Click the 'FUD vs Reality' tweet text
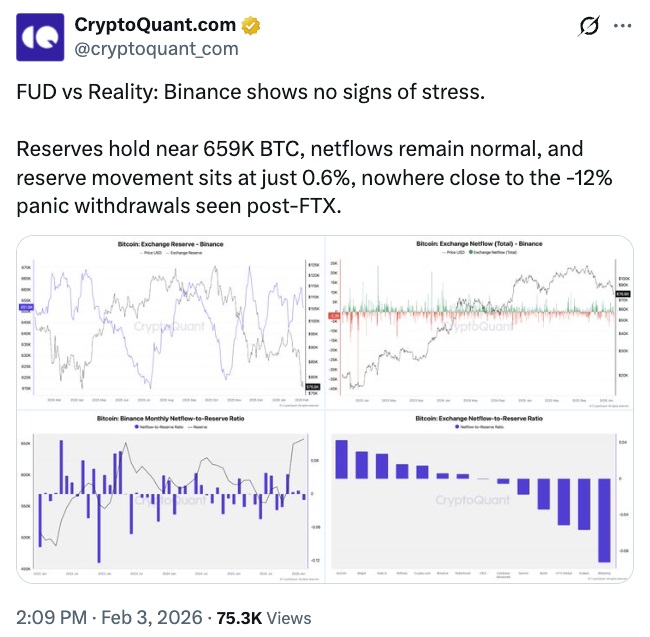 coord(250,92)
